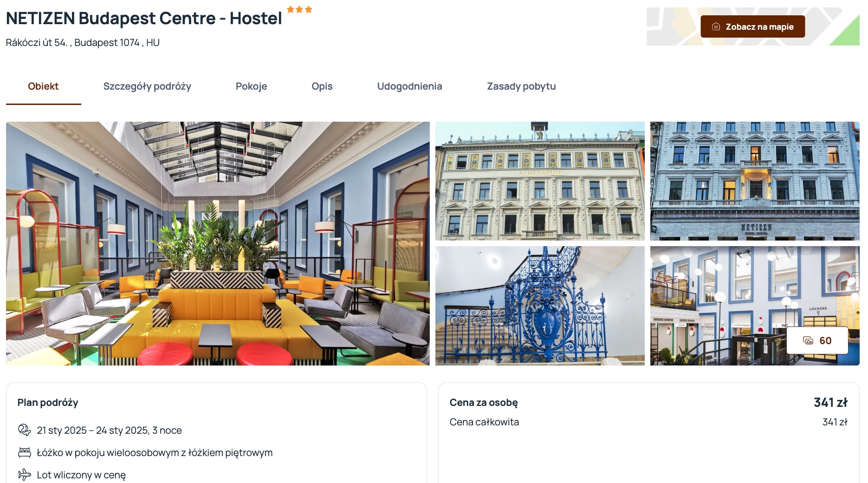The width and height of the screenshot is (868, 483).
Task: Click the bed icon for room type
Action: 24,452
